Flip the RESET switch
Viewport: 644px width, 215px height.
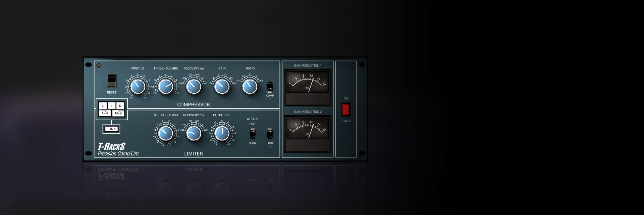(112, 81)
